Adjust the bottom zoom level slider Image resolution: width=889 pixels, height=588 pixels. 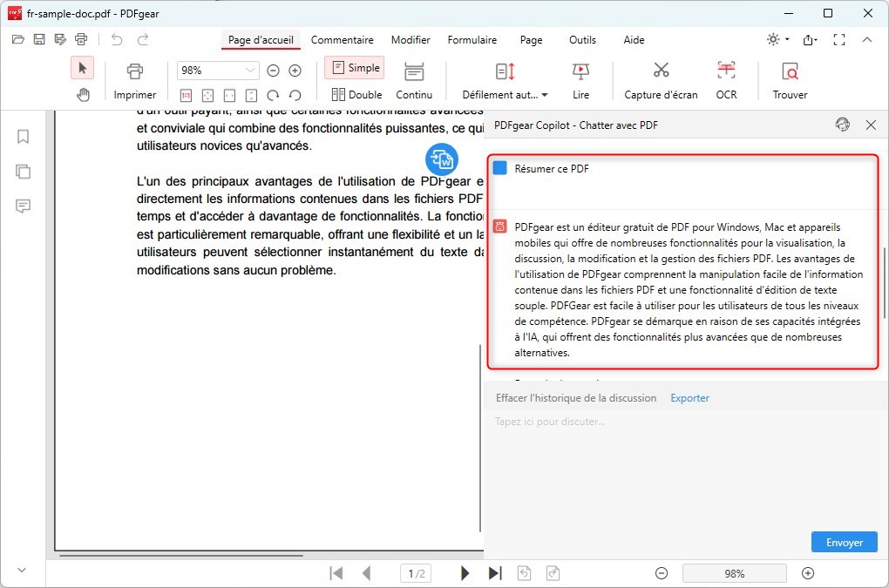pyautogui.click(x=734, y=573)
